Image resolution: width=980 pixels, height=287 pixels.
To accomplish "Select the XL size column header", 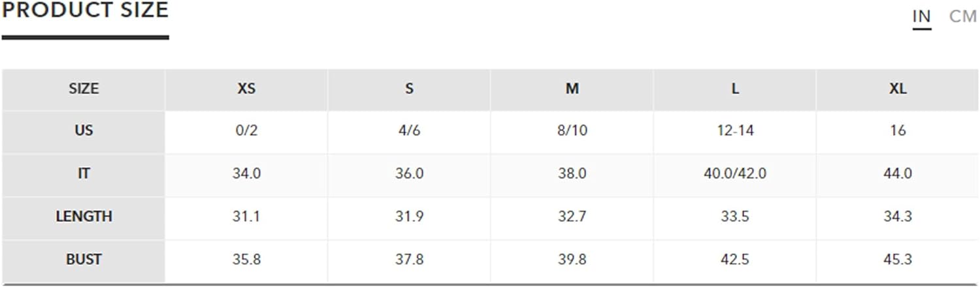I will (898, 89).
